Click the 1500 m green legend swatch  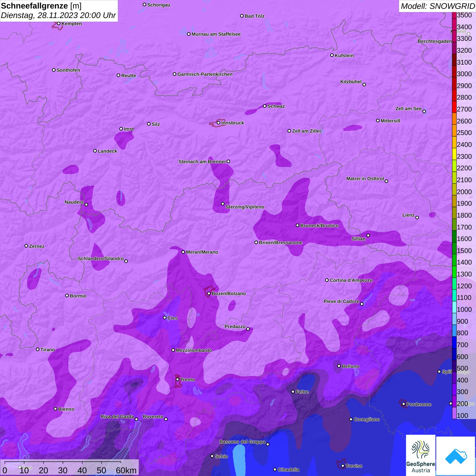(454, 248)
